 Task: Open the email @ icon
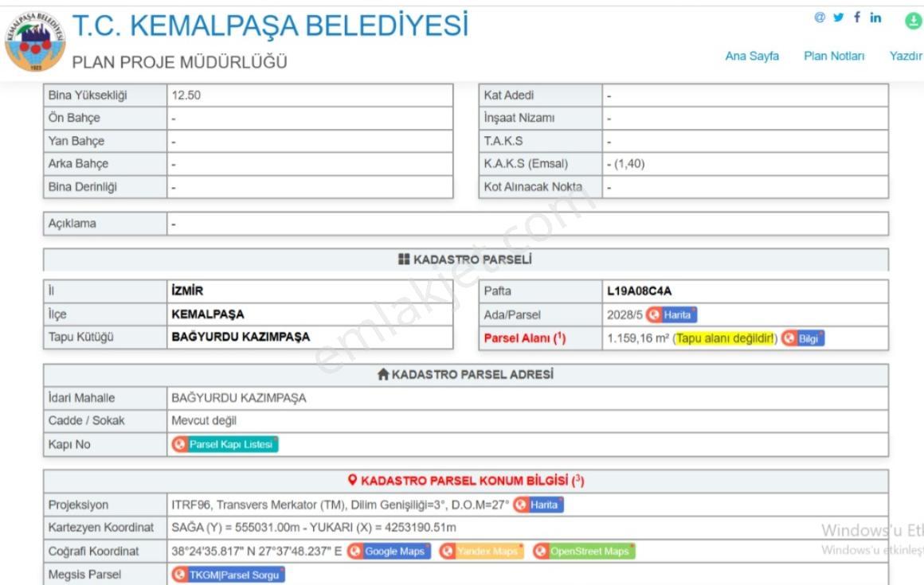(820, 18)
